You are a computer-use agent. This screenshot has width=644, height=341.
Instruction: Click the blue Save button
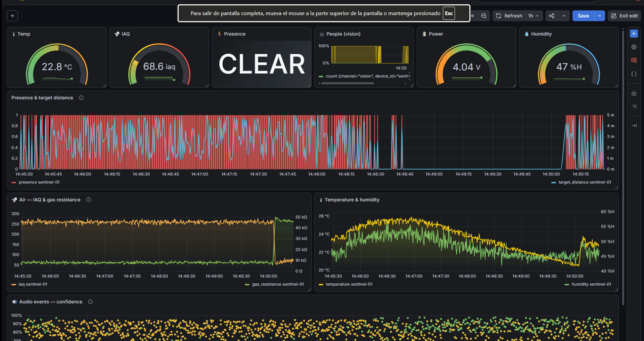pos(583,16)
